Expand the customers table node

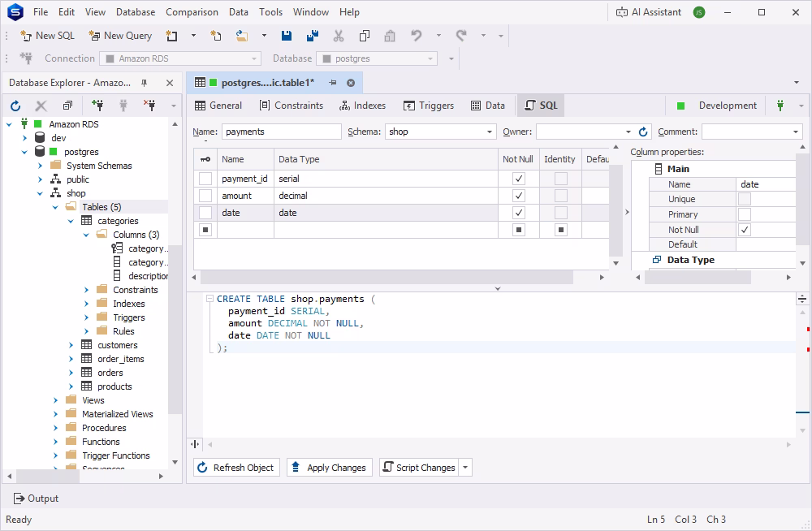coord(71,345)
